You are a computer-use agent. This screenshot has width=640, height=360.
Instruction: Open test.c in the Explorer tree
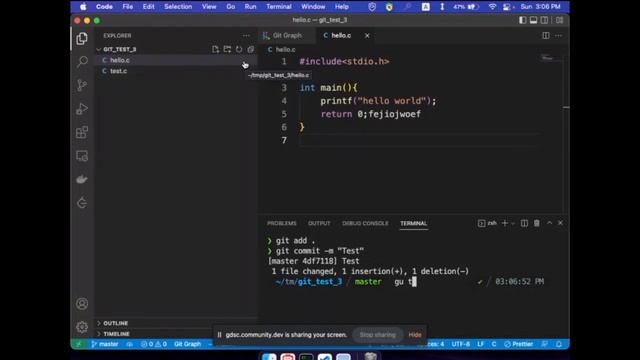(x=176, y=71)
